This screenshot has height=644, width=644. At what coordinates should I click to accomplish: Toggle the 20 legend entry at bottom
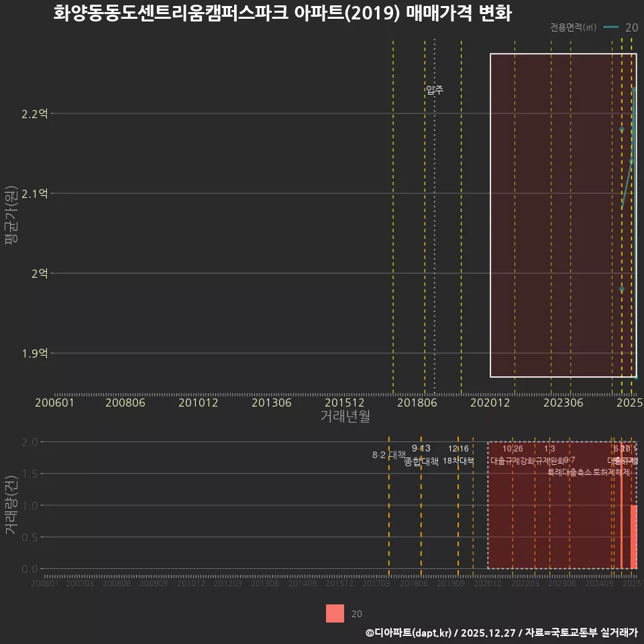tap(356, 613)
